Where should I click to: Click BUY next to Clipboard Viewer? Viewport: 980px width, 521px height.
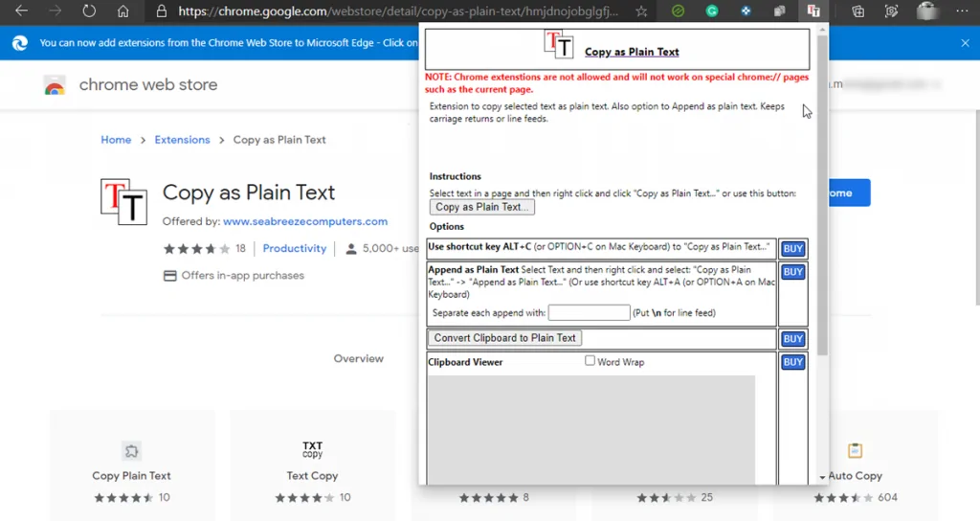792,362
